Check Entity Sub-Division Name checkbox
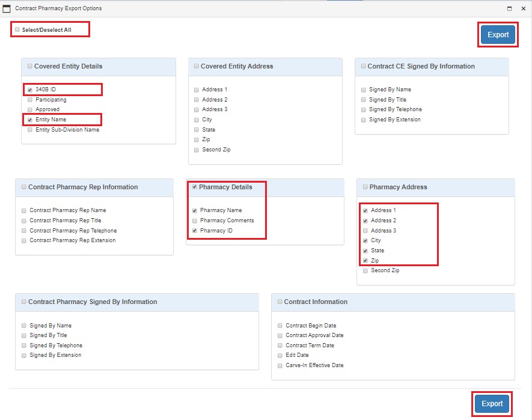This screenshot has width=532, height=420. (x=30, y=130)
